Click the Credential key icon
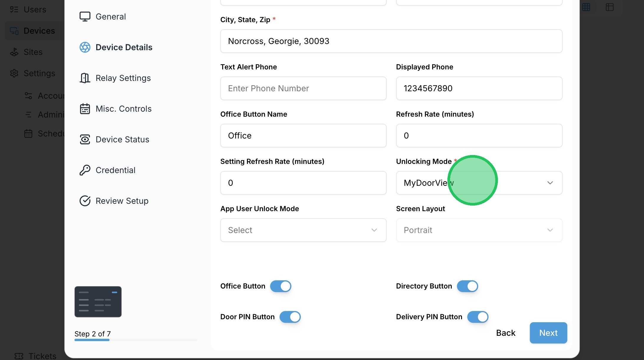This screenshot has height=360, width=644. click(x=85, y=170)
